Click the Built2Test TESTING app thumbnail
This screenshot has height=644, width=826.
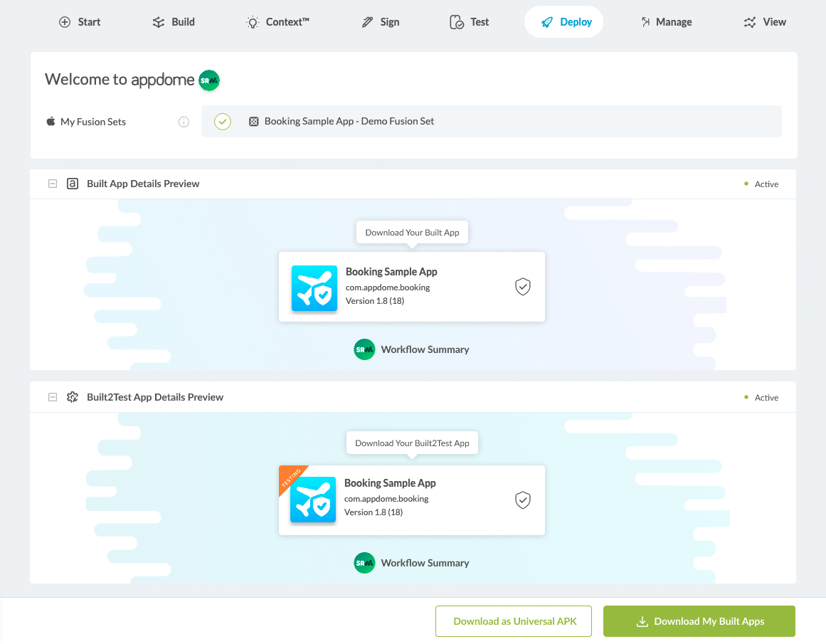pyautogui.click(x=313, y=499)
